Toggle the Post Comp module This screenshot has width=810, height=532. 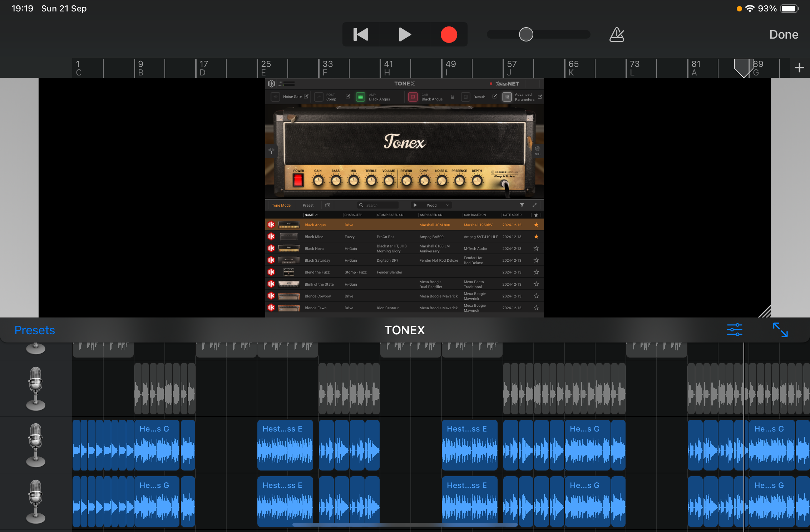(319, 97)
